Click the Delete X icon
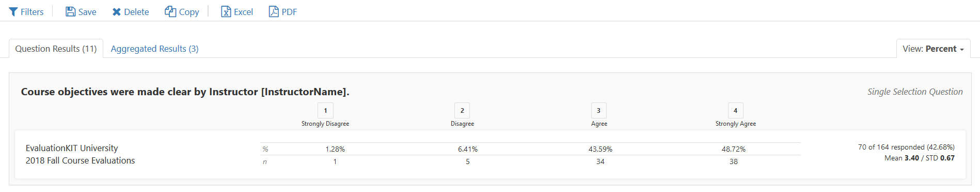Image resolution: width=980 pixels, height=192 pixels. 117,12
